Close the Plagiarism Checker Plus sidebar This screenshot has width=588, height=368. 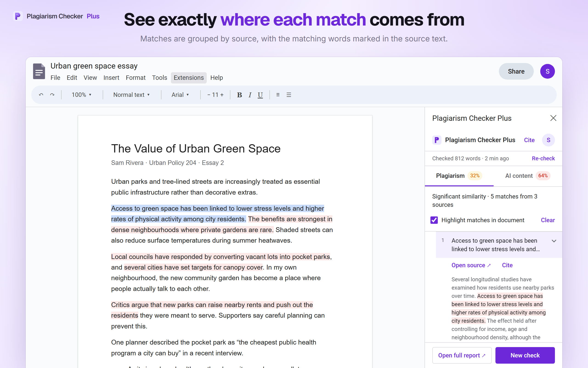553,118
